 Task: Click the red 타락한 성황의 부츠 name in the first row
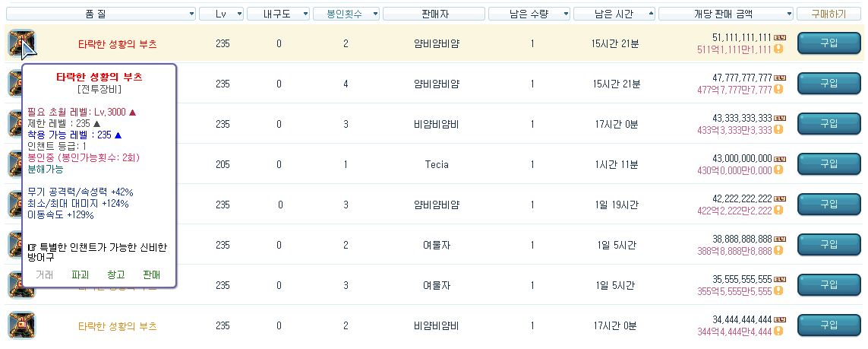point(118,44)
